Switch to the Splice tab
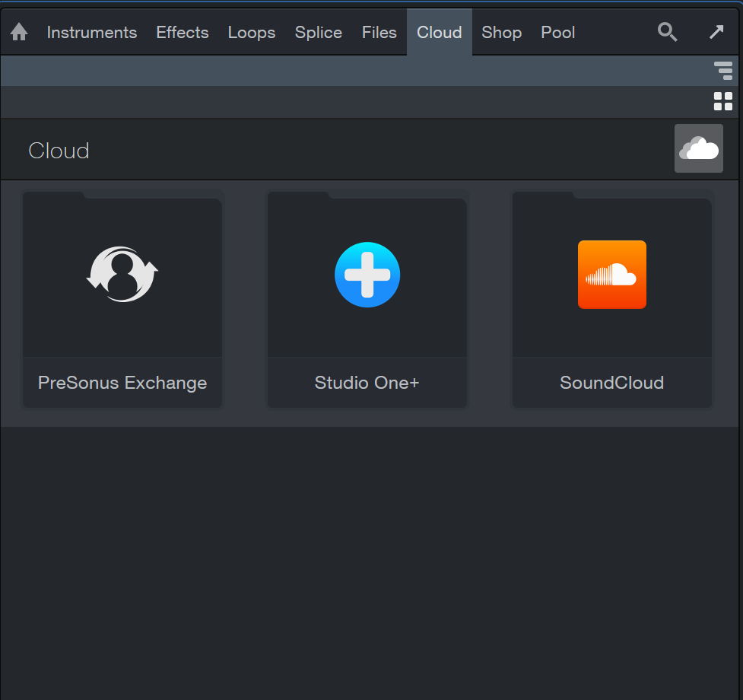Image resolution: width=743 pixels, height=700 pixels. (319, 32)
